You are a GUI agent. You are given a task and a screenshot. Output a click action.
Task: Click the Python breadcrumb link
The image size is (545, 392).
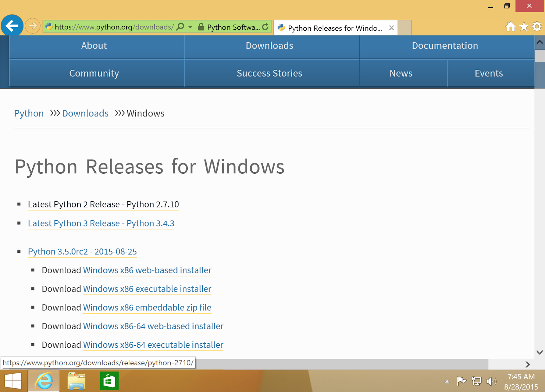point(29,113)
